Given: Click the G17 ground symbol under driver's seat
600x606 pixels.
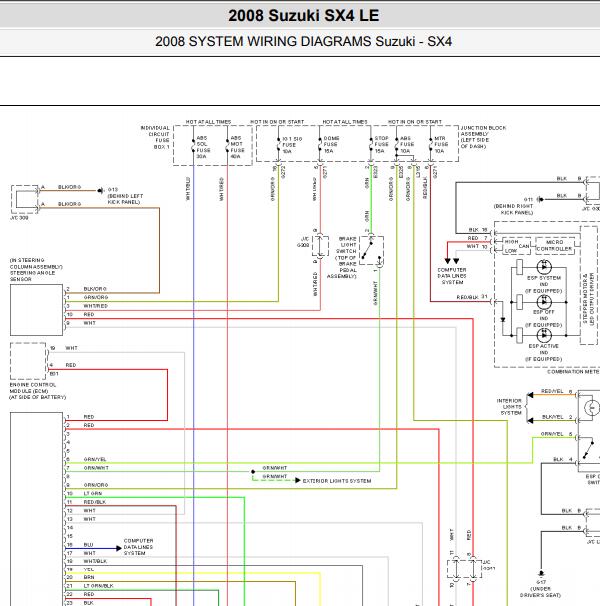Looking at the screenshot, I should pos(541,574).
